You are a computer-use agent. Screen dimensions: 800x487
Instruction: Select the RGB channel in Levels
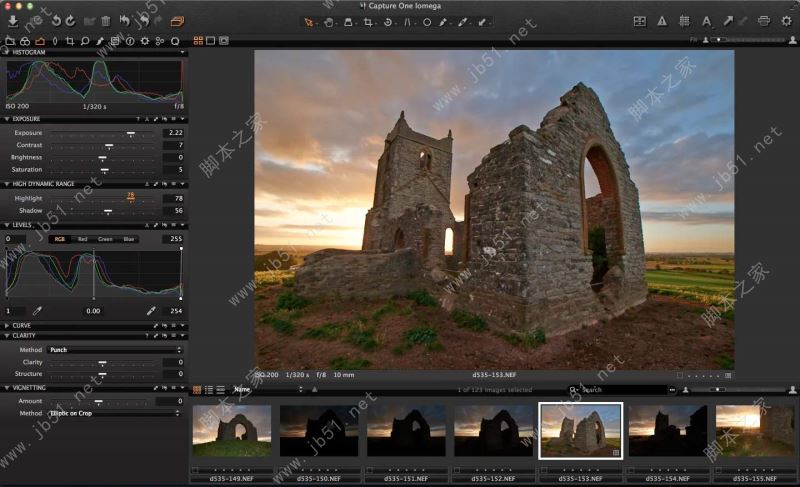click(60, 239)
